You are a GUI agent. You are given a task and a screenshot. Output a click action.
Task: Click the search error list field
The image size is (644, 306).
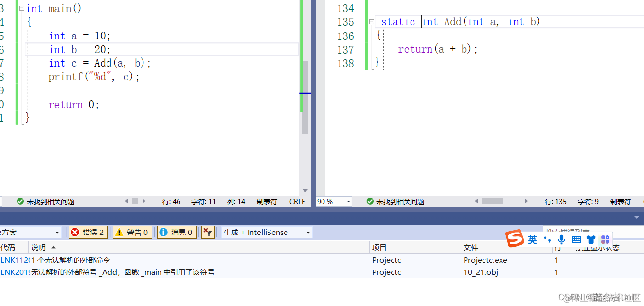[593, 232]
